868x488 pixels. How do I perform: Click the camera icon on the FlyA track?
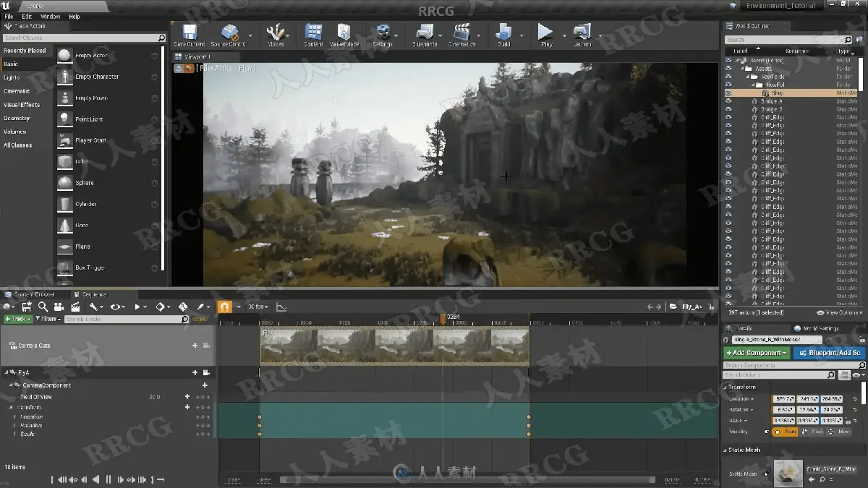tap(206, 372)
